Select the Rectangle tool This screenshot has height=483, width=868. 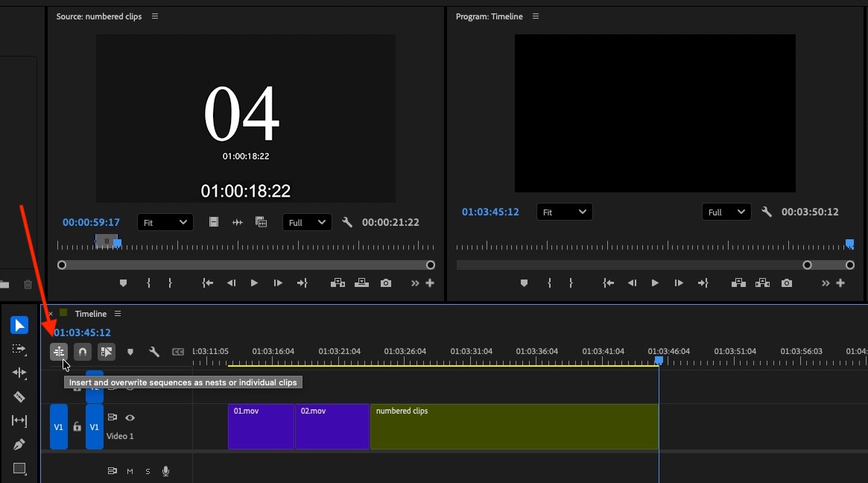coord(19,469)
